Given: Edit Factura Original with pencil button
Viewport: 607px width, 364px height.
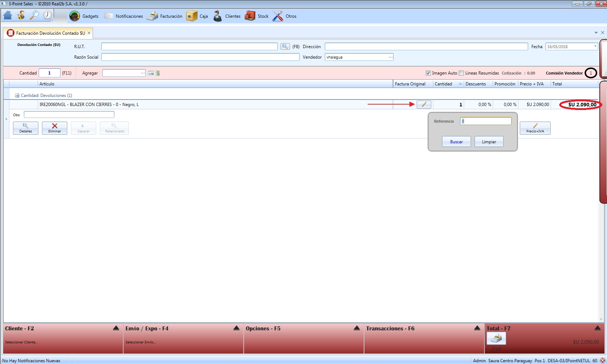Looking at the screenshot, I should 424,105.
